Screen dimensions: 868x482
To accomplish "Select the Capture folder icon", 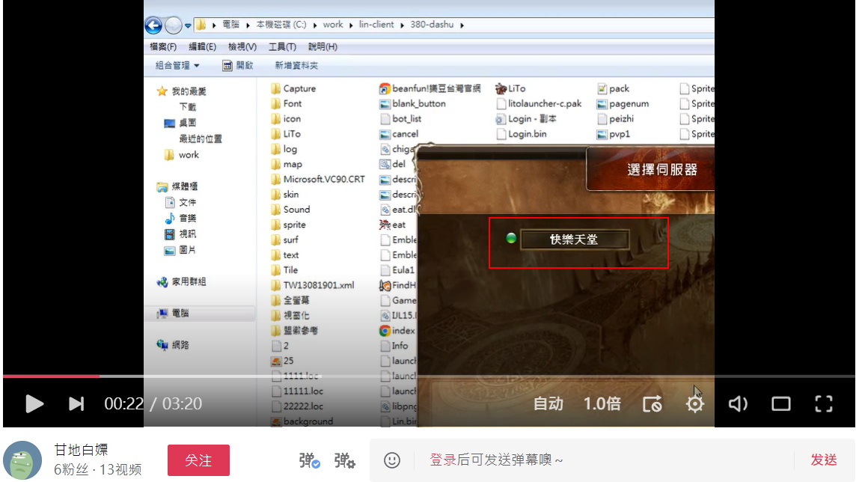I will click(x=275, y=88).
